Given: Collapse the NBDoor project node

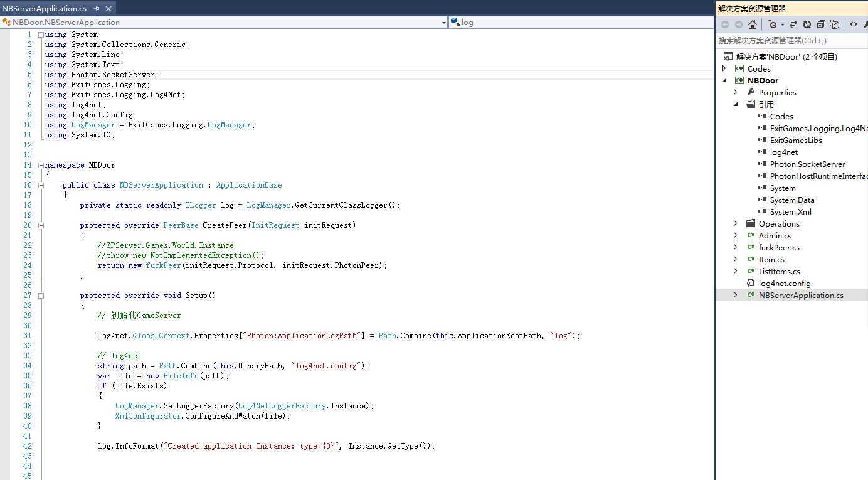Looking at the screenshot, I should (x=724, y=80).
